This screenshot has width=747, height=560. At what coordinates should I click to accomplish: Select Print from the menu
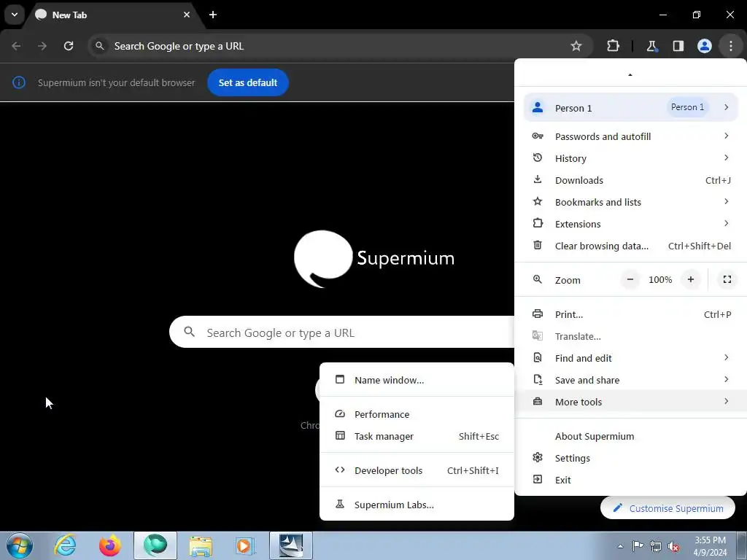click(630, 314)
